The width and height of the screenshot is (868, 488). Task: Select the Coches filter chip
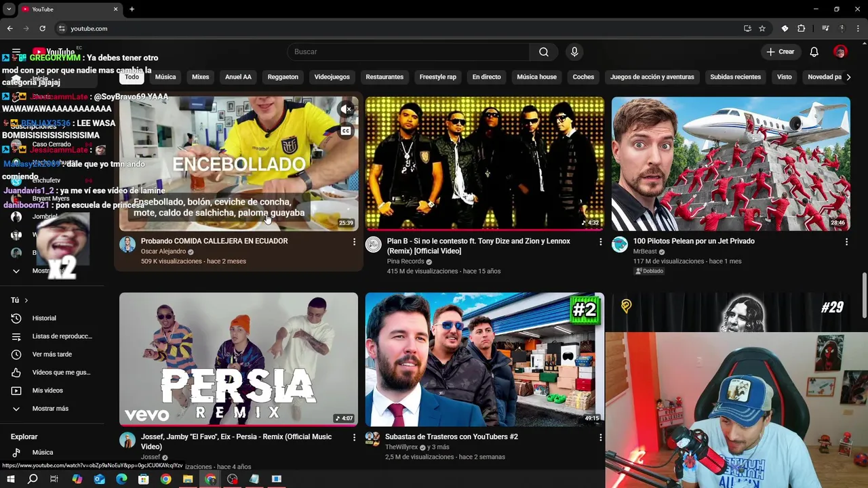coord(583,77)
